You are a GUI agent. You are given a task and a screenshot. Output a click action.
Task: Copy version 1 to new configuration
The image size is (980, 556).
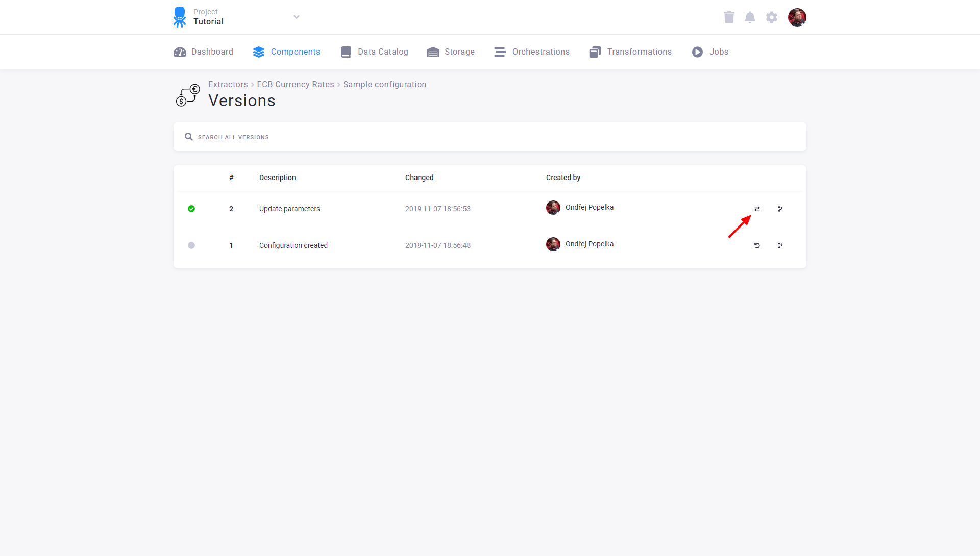[780, 245]
